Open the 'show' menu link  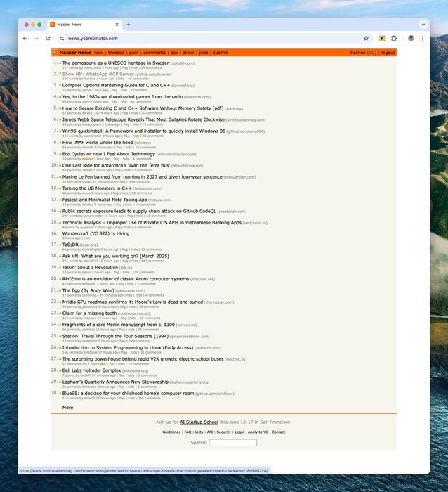(188, 53)
